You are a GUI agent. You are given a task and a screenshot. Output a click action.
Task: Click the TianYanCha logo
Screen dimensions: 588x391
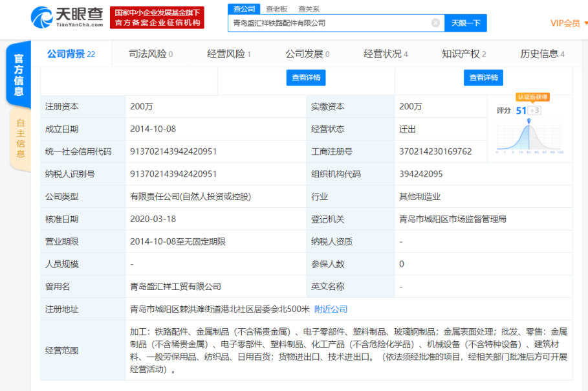[x=67, y=17]
